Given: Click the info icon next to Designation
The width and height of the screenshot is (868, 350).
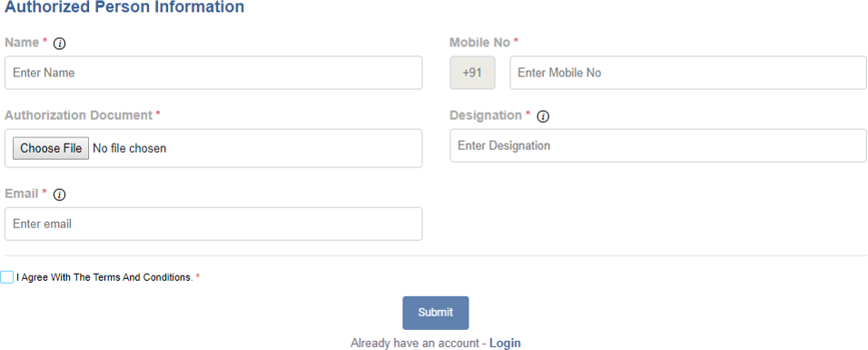Looking at the screenshot, I should point(543,116).
